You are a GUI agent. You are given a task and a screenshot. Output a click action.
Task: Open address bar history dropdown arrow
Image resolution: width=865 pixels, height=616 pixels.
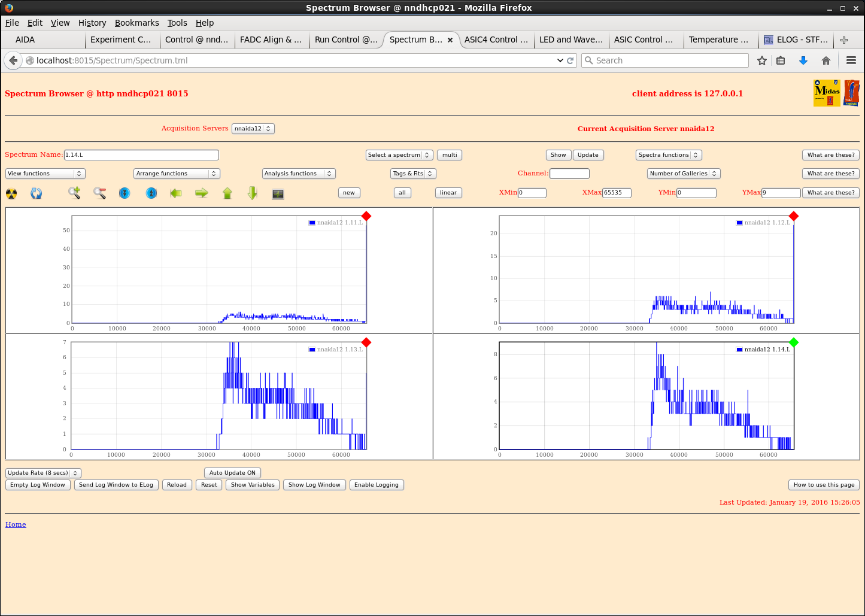(560, 60)
